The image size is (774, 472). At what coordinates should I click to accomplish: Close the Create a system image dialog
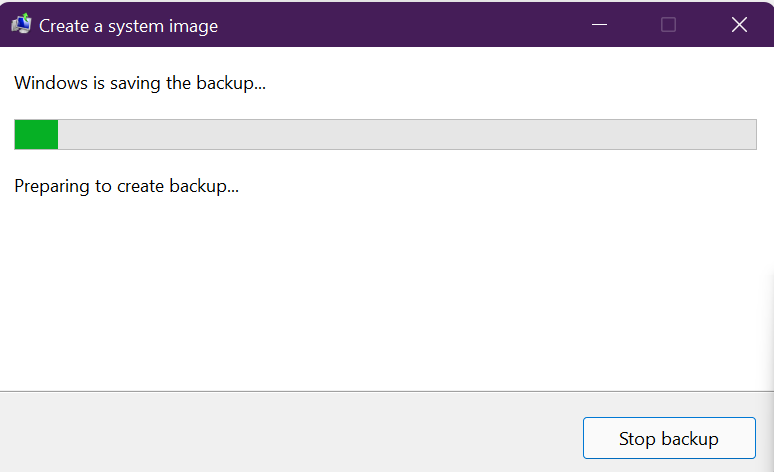pos(739,25)
